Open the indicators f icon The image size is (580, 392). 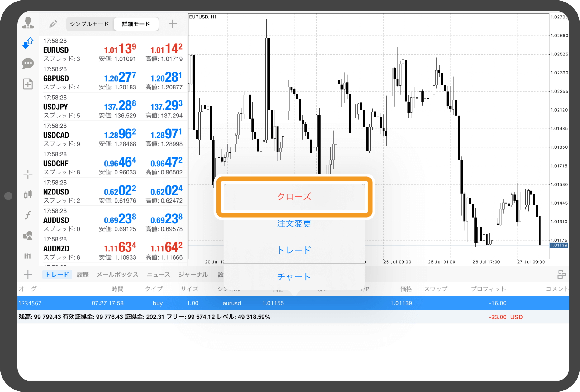[x=28, y=215]
